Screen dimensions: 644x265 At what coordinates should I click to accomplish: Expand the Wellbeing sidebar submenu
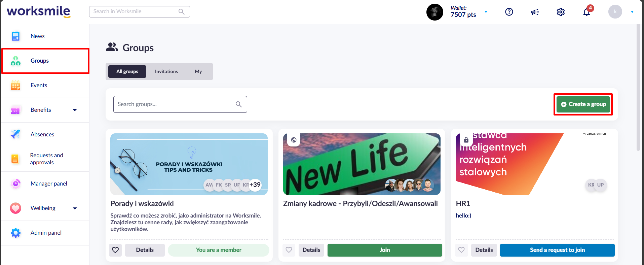(x=75, y=208)
